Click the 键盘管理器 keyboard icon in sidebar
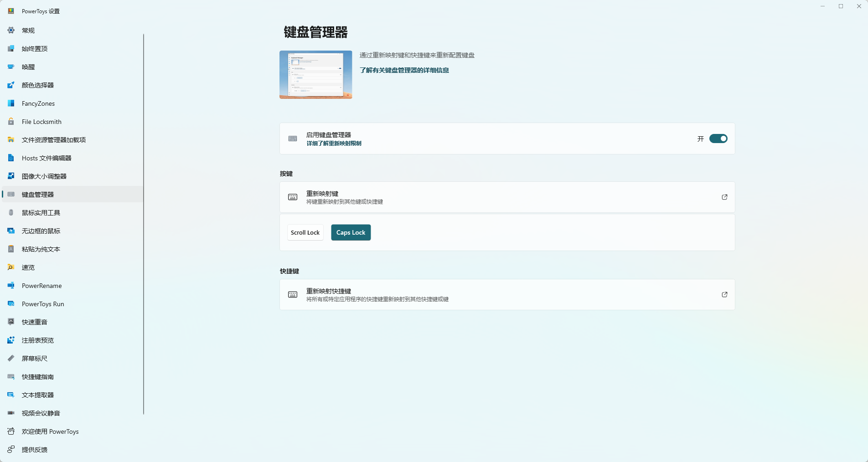The image size is (868, 462). pos(11,195)
